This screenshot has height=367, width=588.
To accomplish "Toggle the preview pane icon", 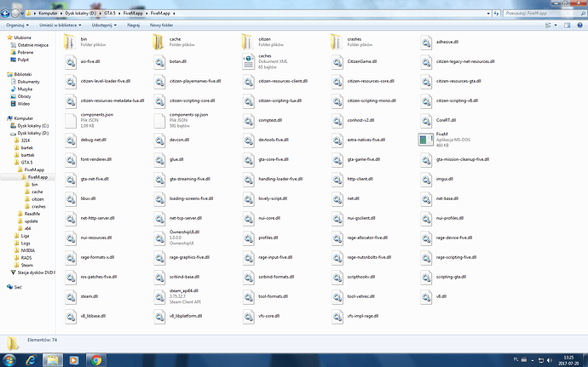I will (x=567, y=25).
